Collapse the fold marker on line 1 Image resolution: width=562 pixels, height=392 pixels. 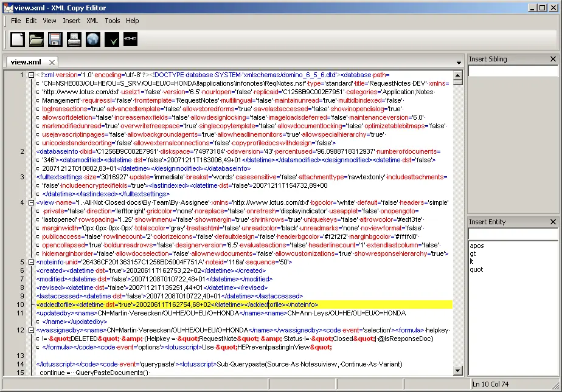31,75
